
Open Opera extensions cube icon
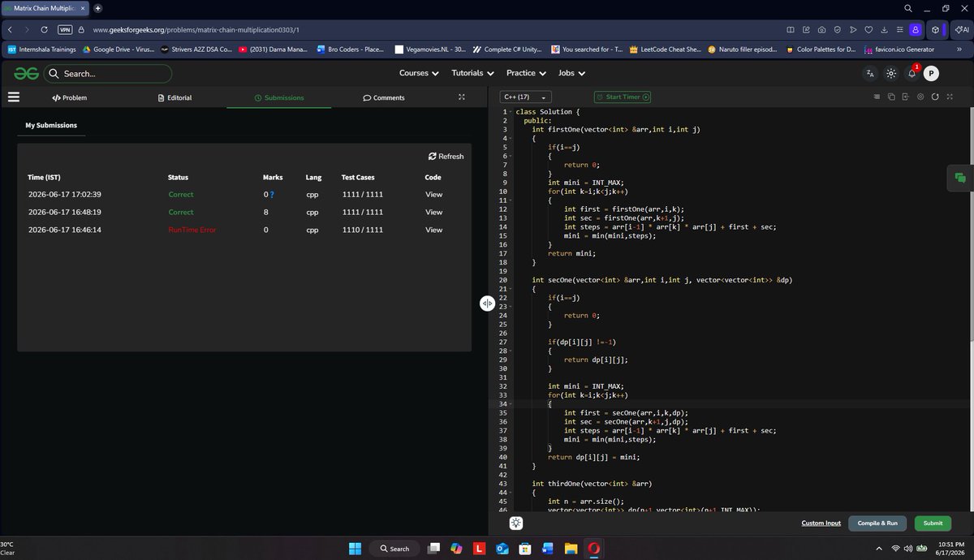tap(935, 29)
